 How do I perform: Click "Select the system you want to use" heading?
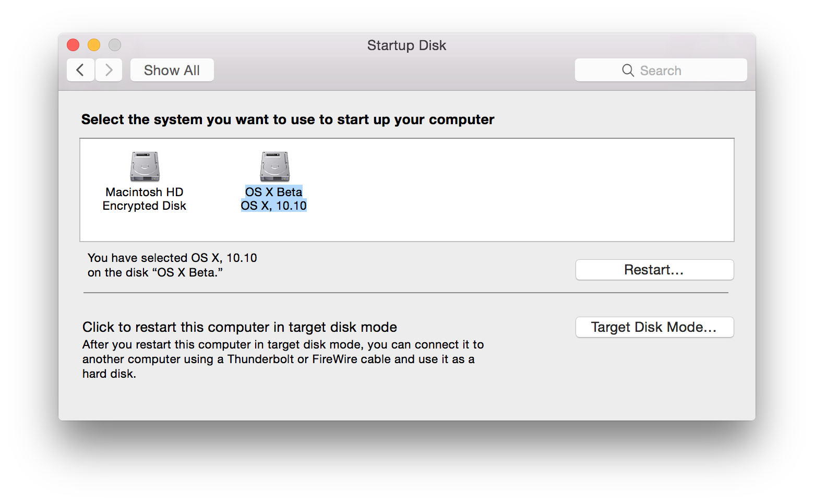click(288, 119)
